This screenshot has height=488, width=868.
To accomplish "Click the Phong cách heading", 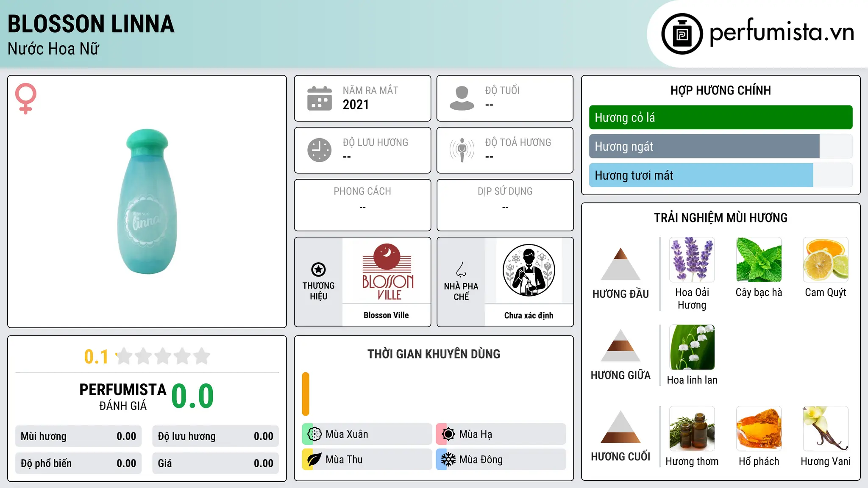I will 362,191.
